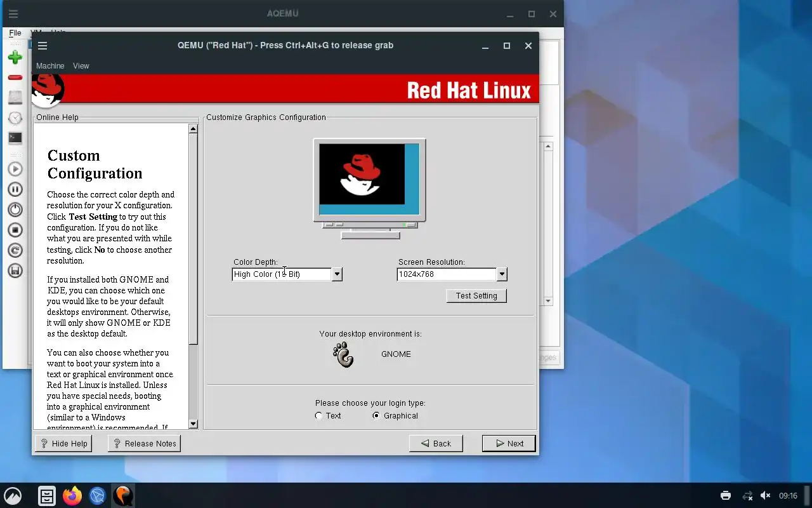This screenshot has width=812, height=508.
Task: Click the AQEMU taskbar icon
Action: pos(123,496)
